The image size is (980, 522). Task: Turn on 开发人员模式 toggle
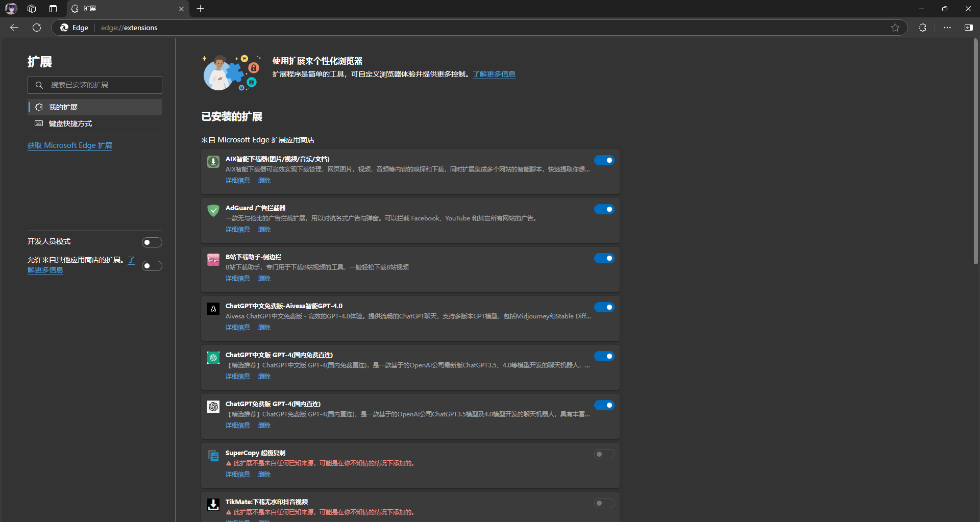152,242
